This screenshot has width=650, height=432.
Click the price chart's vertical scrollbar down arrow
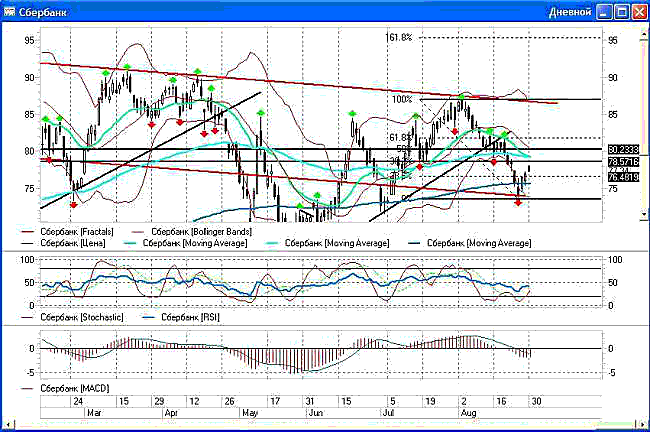644,214
